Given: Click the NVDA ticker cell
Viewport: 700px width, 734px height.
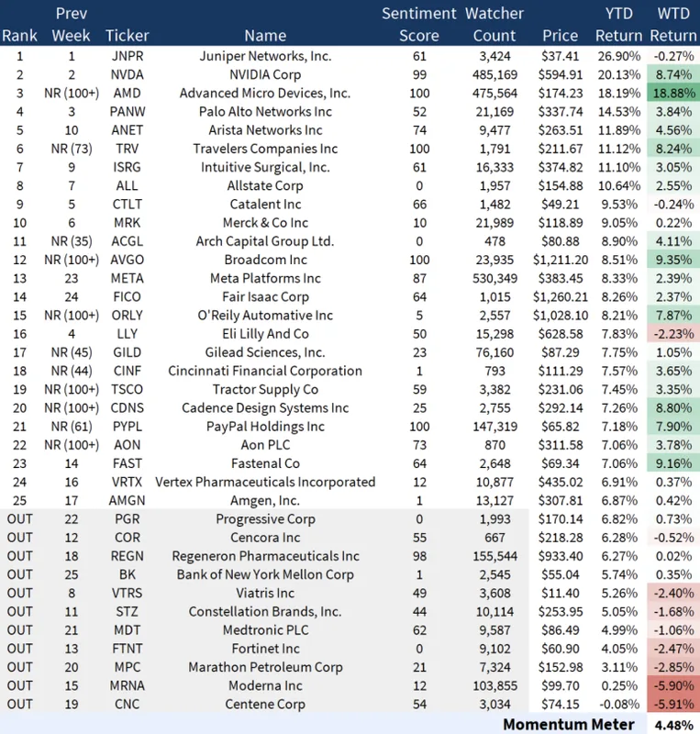Looking at the screenshot, I should pyautogui.click(x=127, y=74).
